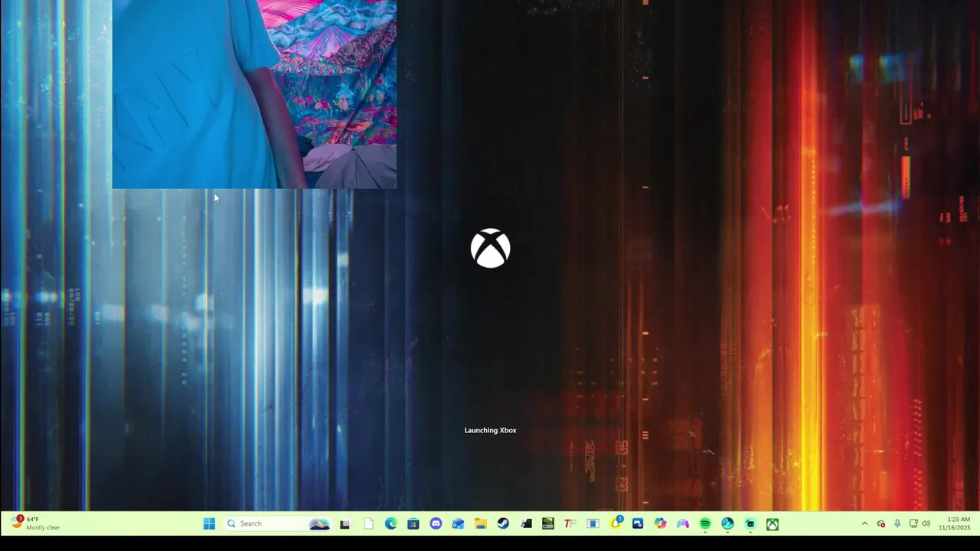Launch Microsoft Edge from the taskbar
Image resolution: width=980 pixels, height=551 pixels.
391,524
